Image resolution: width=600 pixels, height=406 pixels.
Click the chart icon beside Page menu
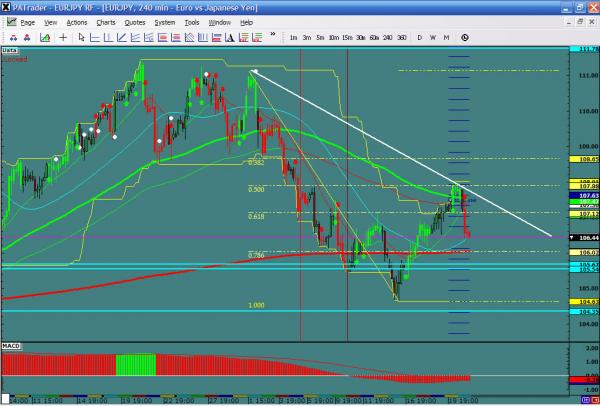pyautogui.click(x=9, y=21)
